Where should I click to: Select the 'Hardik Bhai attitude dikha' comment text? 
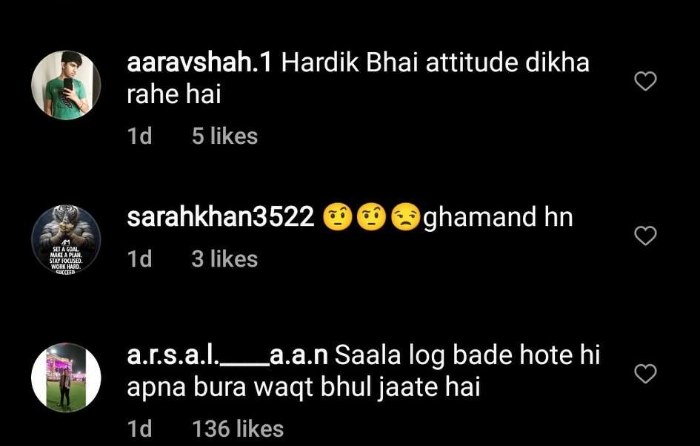click(x=435, y=63)
